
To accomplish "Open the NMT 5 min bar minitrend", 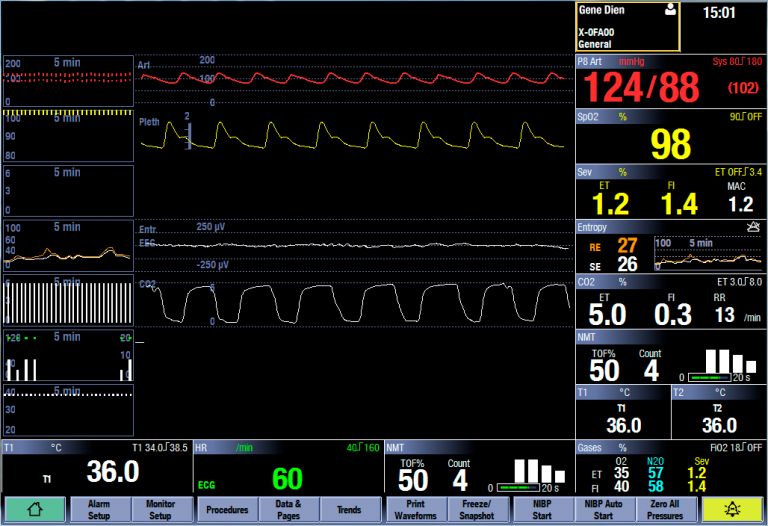I will tap(68, 356).
